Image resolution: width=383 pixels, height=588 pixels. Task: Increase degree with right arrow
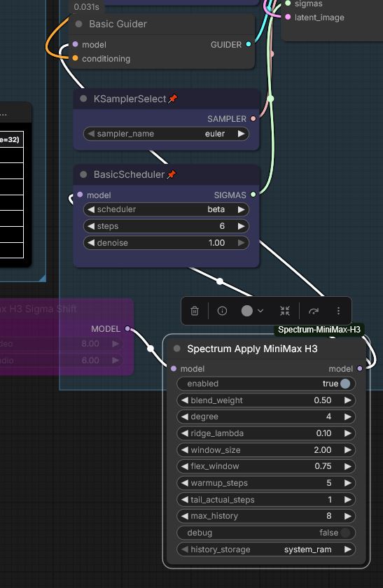348,416
